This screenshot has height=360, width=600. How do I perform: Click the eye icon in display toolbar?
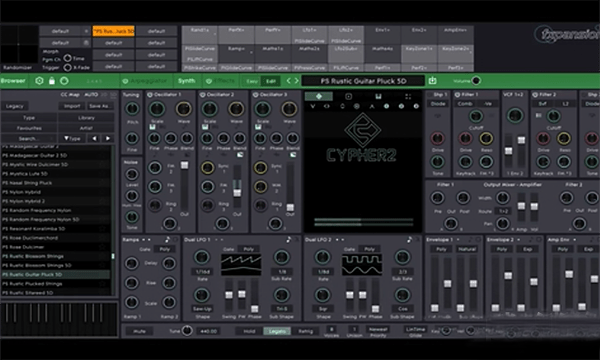327,106
